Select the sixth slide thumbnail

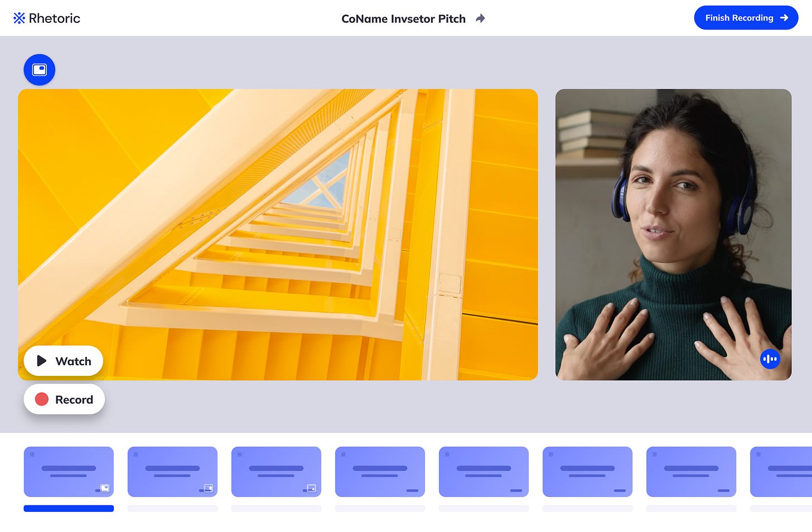point(587,472)
